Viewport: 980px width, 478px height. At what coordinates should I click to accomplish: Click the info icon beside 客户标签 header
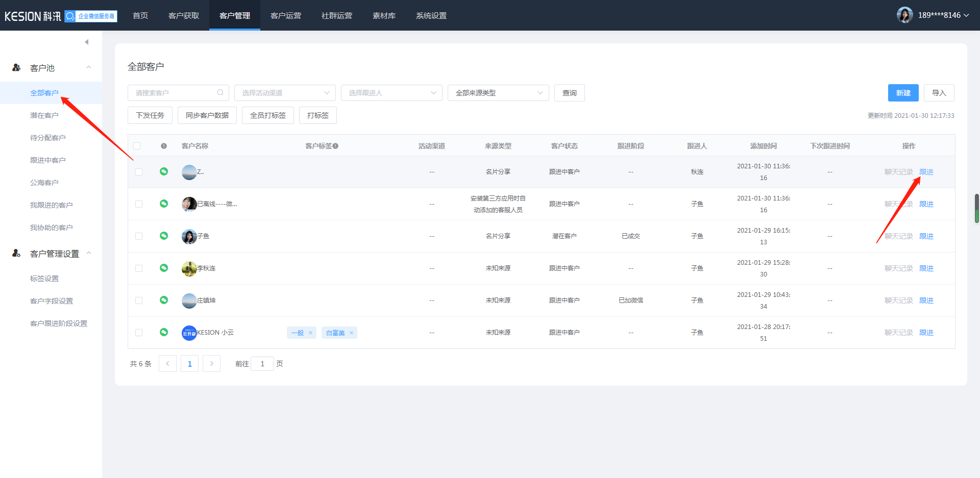point(335,146)
